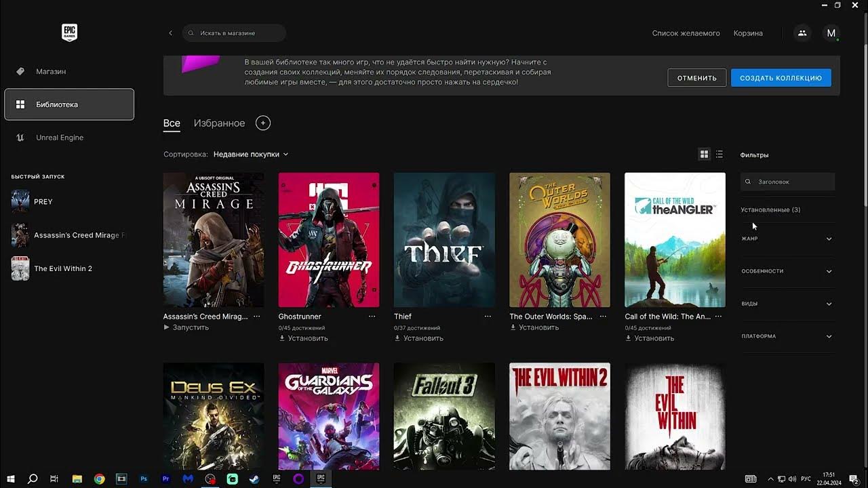Viewport: 868px width, 488px height.
Task: Expand the ПЛАТФОРМА filter section
Action: [787, 336]
